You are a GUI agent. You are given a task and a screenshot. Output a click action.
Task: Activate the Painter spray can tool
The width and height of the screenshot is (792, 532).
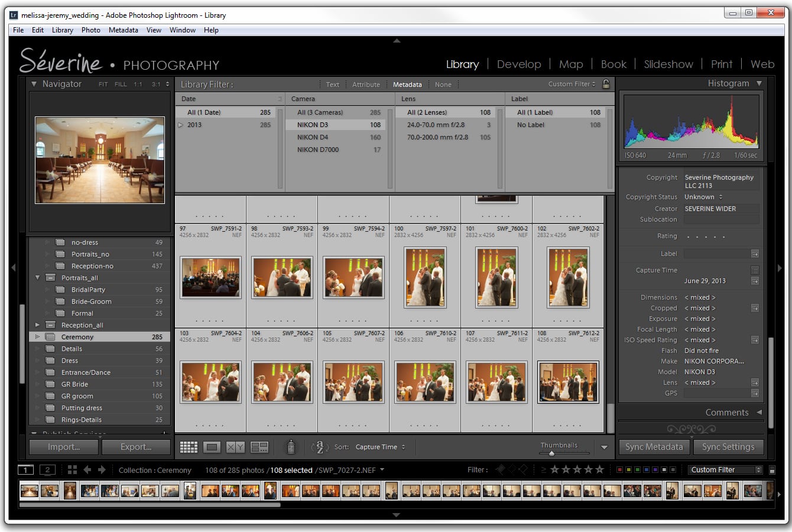tap(291, 447)
